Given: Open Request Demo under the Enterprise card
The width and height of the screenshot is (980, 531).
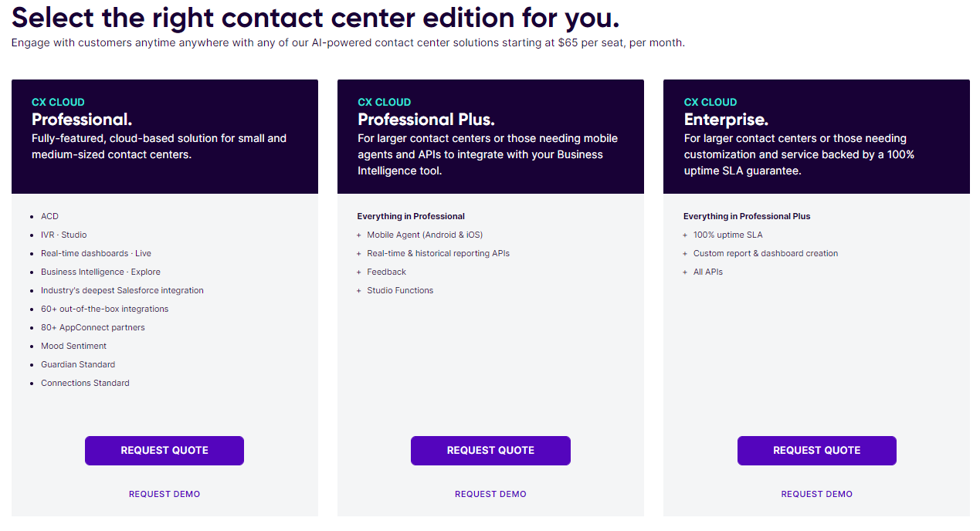Looking at the screenshot, I should [816, 494].
